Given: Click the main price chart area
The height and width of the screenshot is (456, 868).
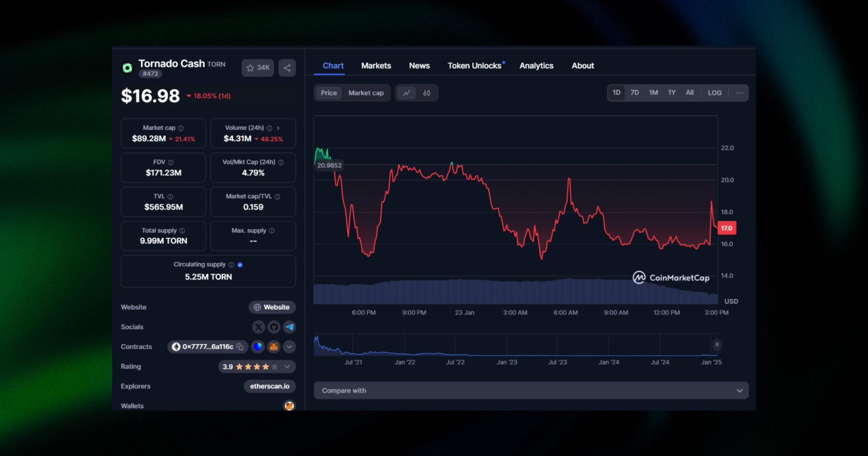Looking at the screenshot, I should [516, 210].
